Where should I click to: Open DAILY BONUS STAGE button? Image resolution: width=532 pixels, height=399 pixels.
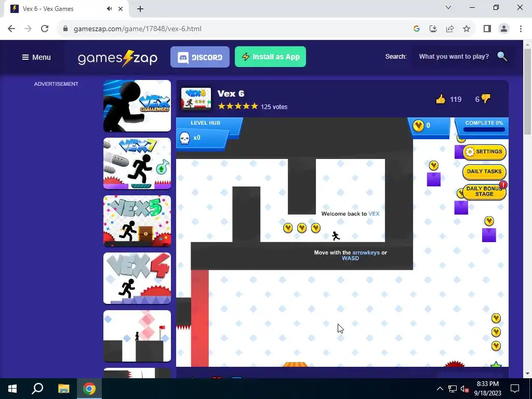tap(484, 191)
